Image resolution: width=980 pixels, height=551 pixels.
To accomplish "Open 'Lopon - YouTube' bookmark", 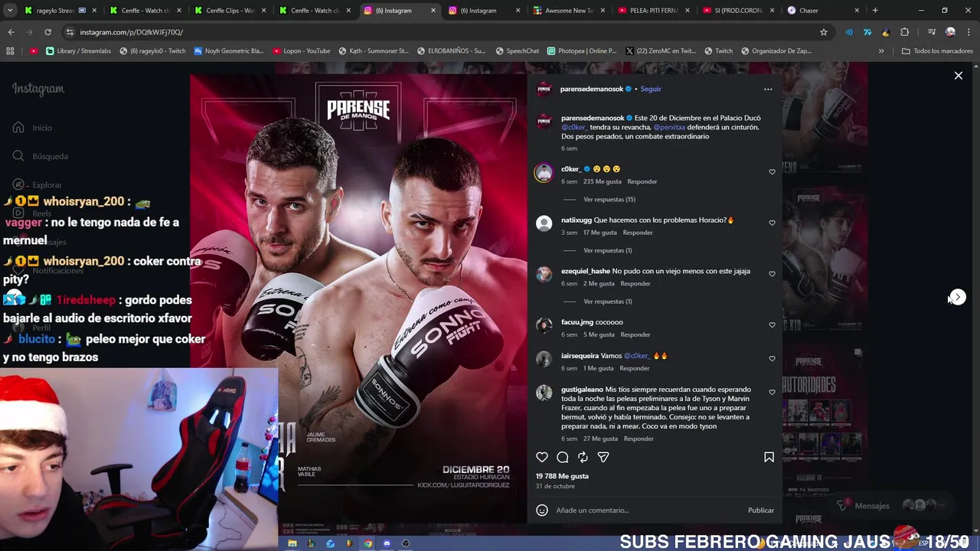I will 302,51.
